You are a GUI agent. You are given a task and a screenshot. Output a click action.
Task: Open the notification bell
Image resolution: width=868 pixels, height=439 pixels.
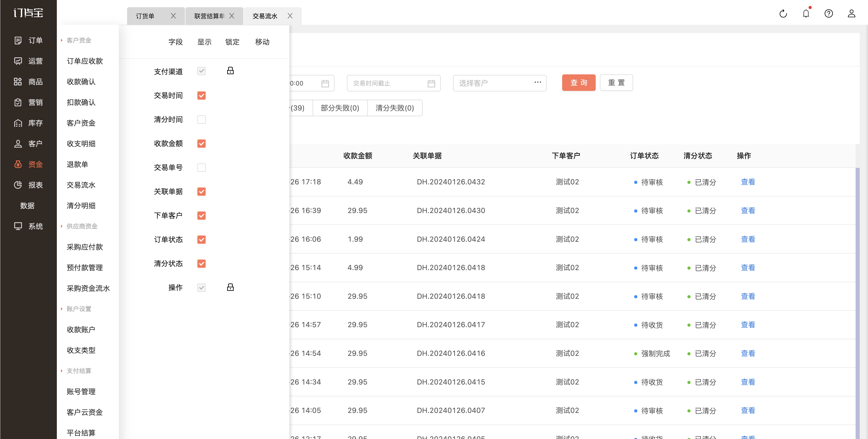[806, 13]
